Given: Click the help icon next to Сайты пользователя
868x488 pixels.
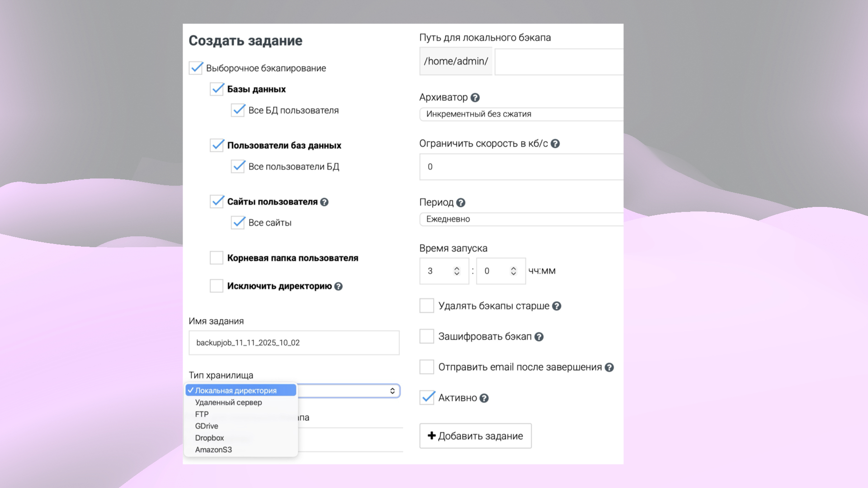Looking at the screenshot, I should (x=324, y=202).
